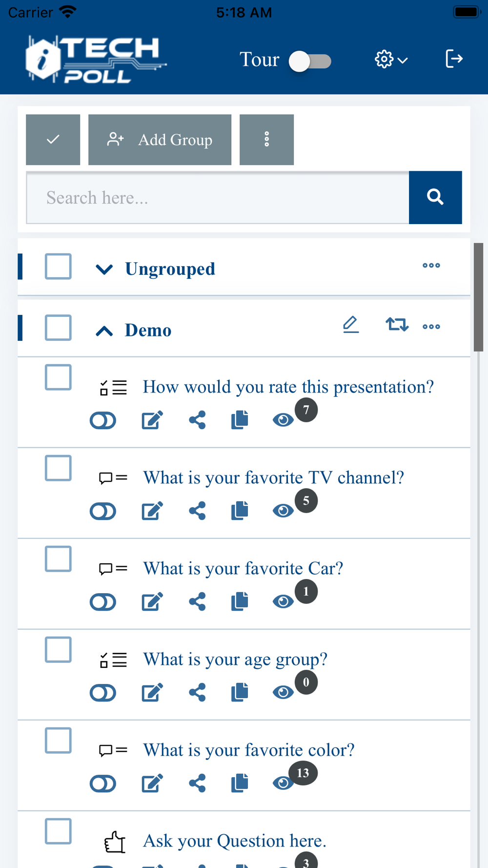Click the Add Group button
488x868 pixels.
point(160,140)
